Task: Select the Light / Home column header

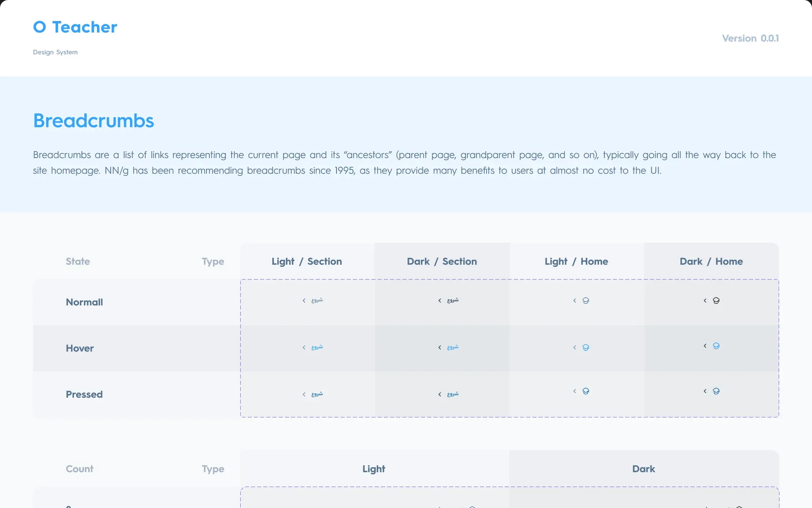Action: (x=576, y=261)
